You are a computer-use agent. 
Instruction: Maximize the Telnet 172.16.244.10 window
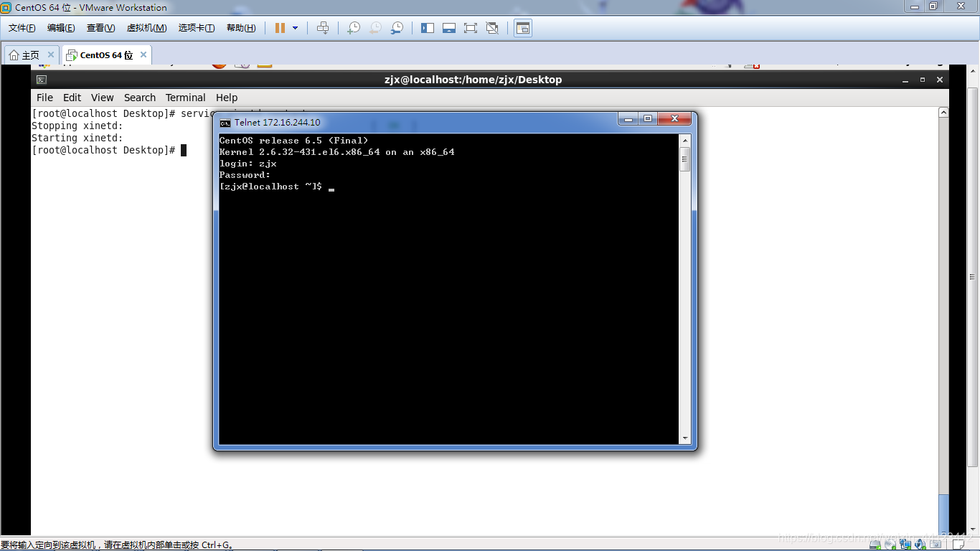click(648, 119)
